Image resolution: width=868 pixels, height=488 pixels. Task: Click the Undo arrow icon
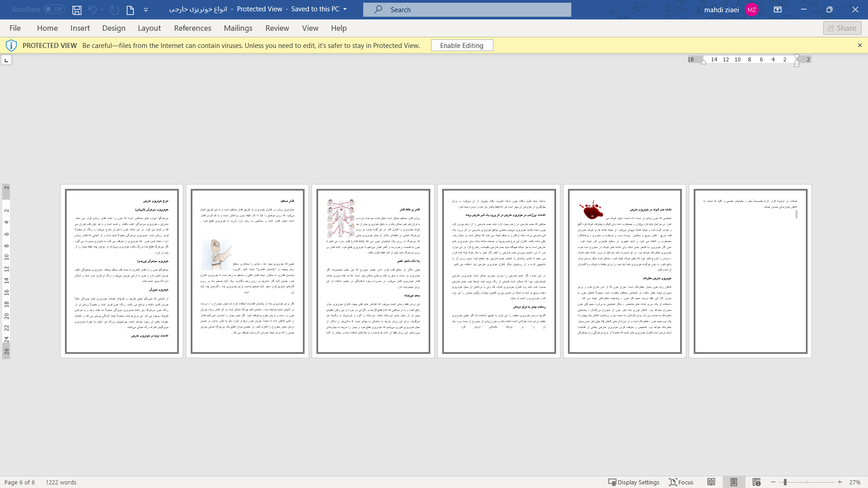point(92,9)
